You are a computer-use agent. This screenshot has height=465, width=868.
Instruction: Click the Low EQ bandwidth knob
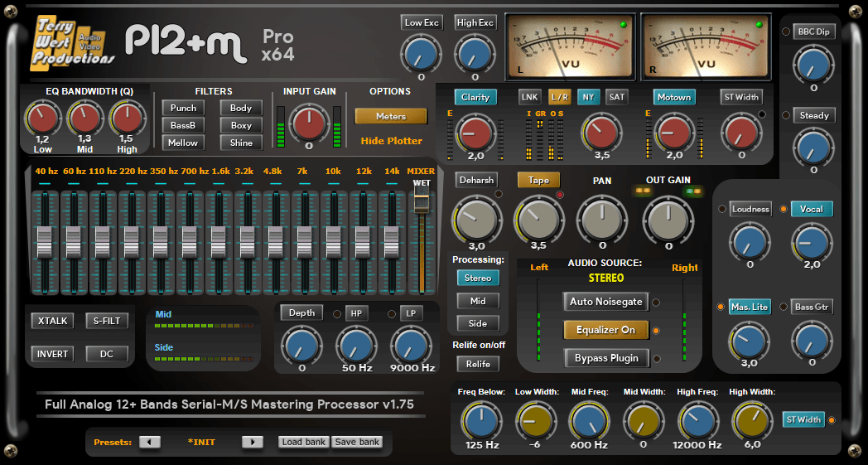click(x=42, y=119)
